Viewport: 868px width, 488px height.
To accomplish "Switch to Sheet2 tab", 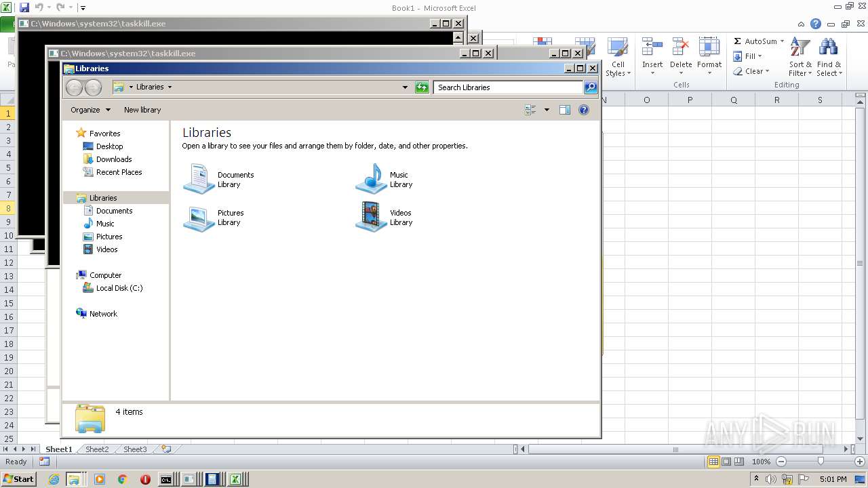I will point(96,449).
